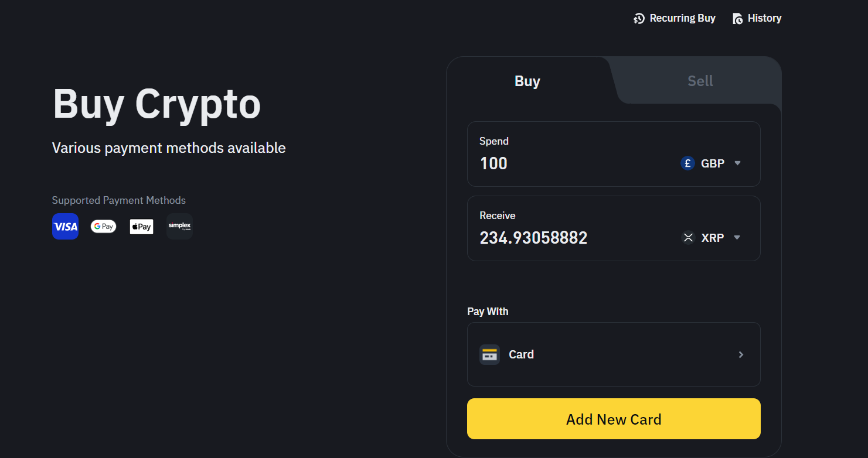The height and width of the screenshot is (458, 868).
Task: Click the yellow Card payment icon
Action: click(x=489, y=354)
